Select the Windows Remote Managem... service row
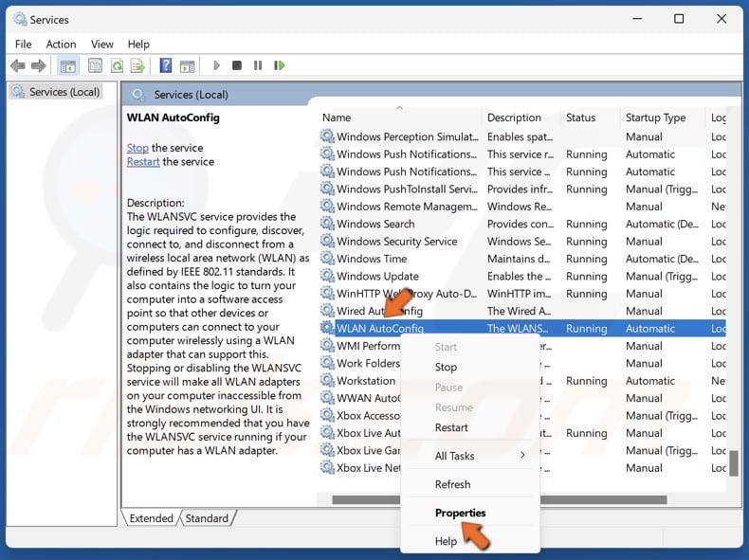Screen dimensions: 749x560 (x=522, y=207)
